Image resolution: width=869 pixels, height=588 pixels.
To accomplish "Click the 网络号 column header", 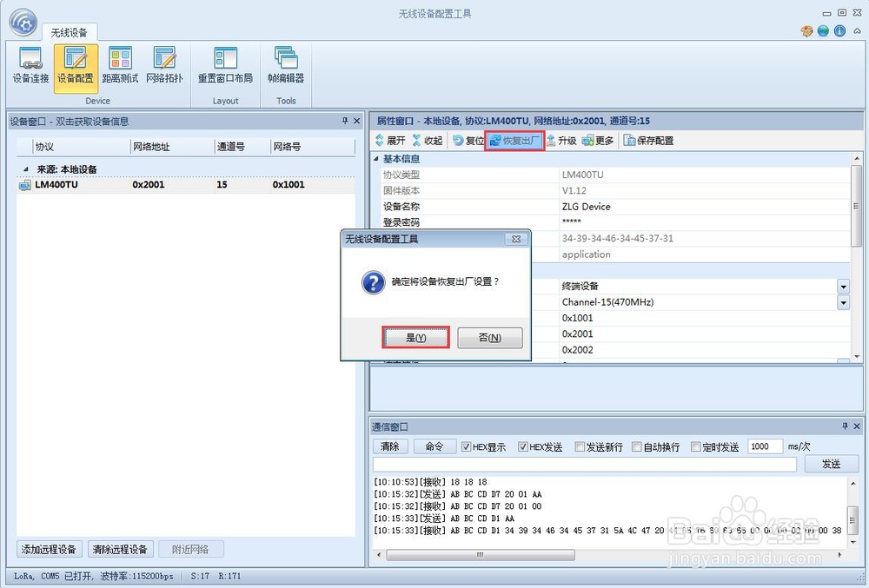I will pos(313,147).
